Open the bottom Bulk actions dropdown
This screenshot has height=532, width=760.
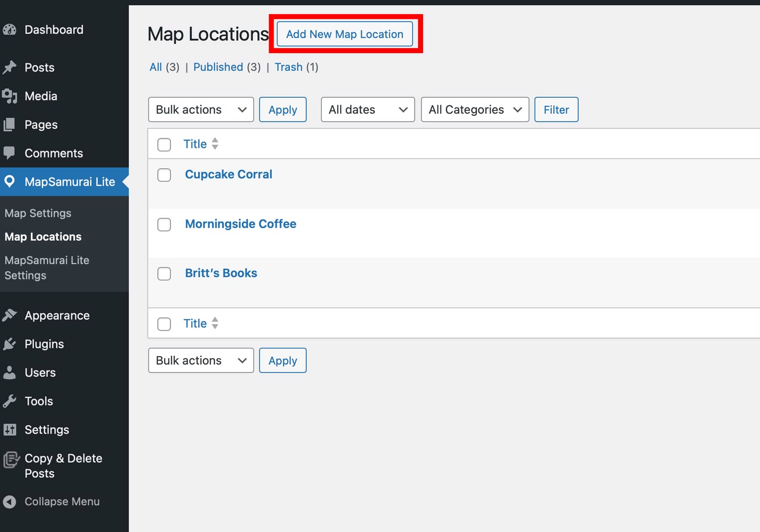pos(201,360)
